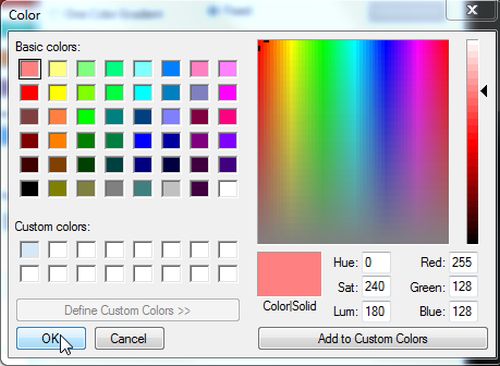Pick the chartreuse swatch in second row

point(86,93)
